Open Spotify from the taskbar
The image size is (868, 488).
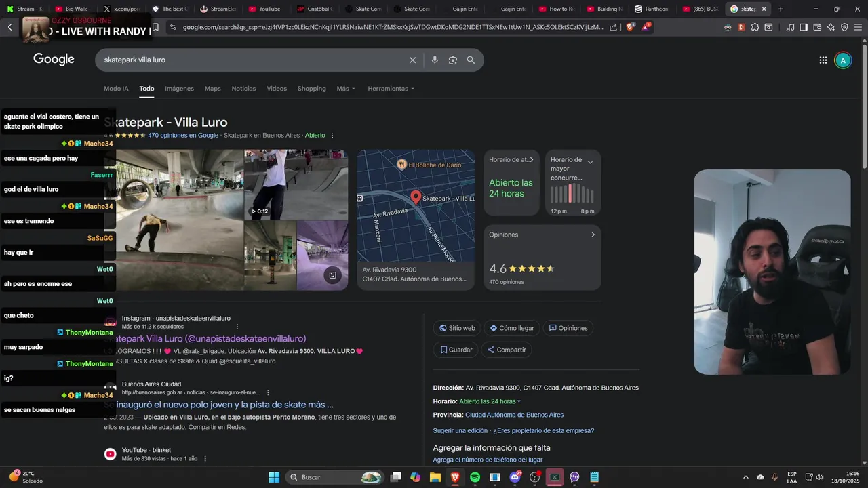[475, 477]
